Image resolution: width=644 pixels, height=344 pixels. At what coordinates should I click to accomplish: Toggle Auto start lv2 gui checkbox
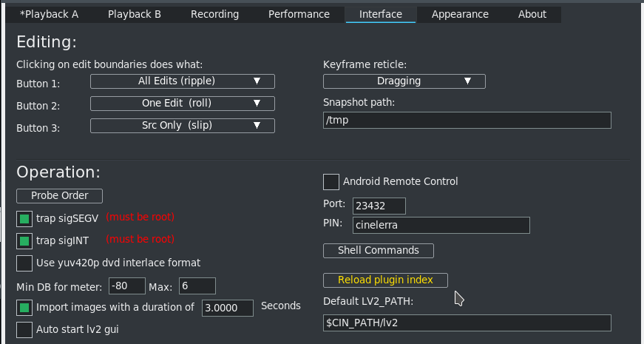point(24,329)
